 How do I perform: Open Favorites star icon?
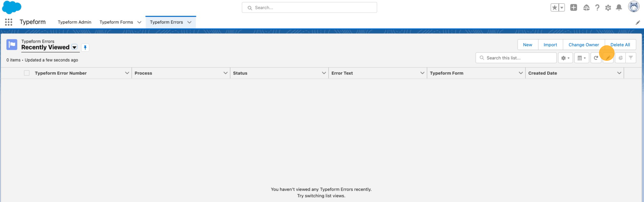coord(554,7)
